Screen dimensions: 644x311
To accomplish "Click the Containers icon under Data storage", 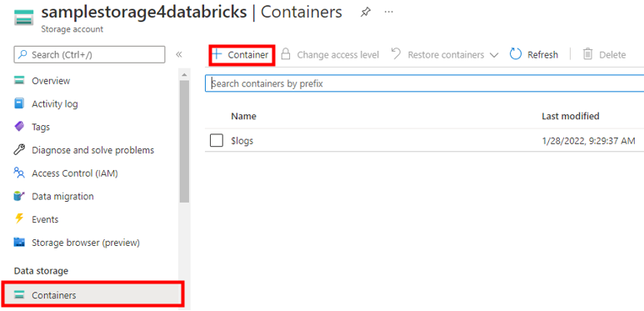I will (19, 295).
